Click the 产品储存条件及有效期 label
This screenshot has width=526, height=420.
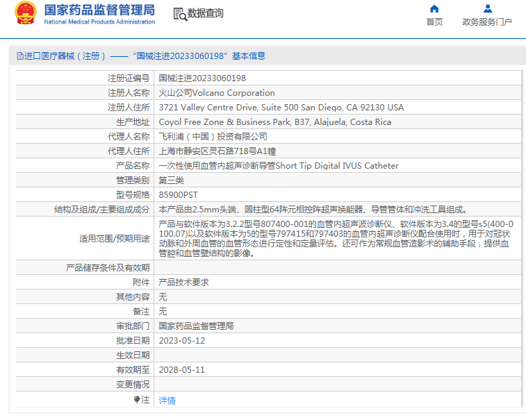coord(108,268)
